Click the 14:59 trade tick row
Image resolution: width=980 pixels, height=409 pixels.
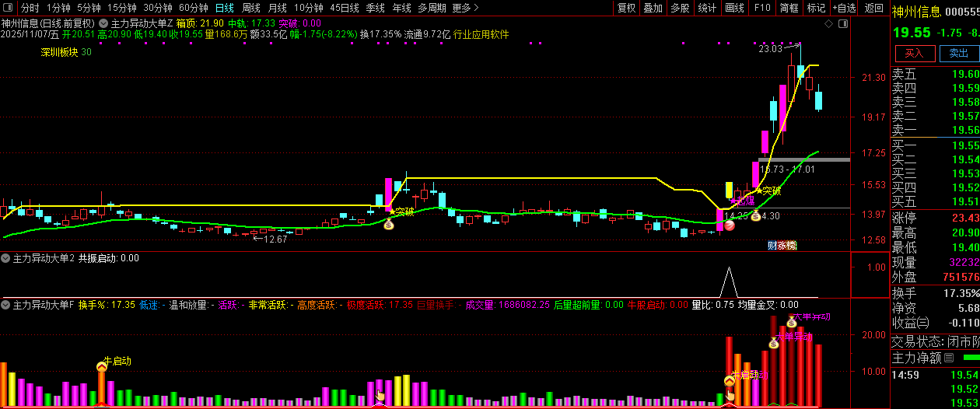point(936,375)
